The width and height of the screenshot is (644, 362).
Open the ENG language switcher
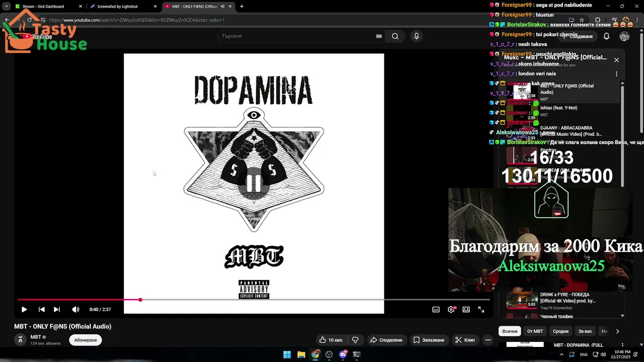click(x=584, y=354)
